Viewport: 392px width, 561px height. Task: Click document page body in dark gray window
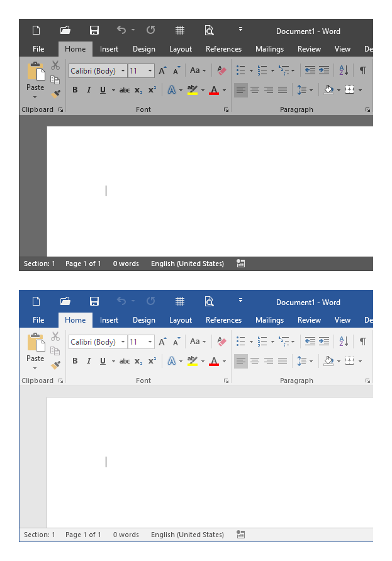coord(210,191)
